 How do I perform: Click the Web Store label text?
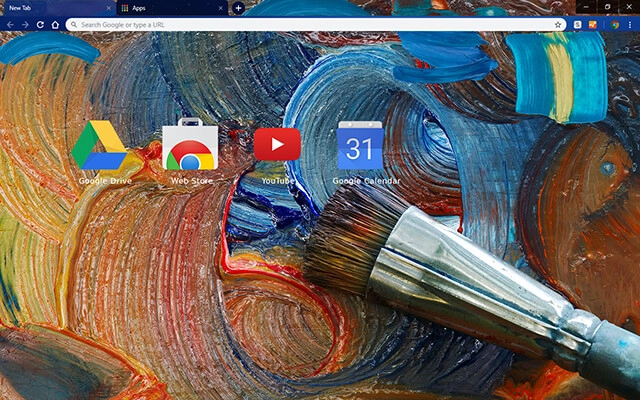(192, 181)
